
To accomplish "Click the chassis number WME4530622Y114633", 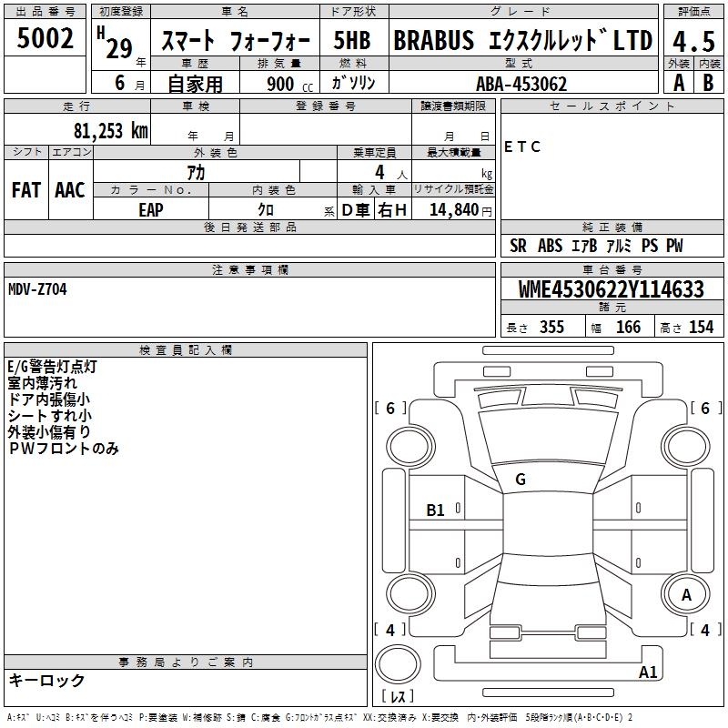I will pos(612,290).
